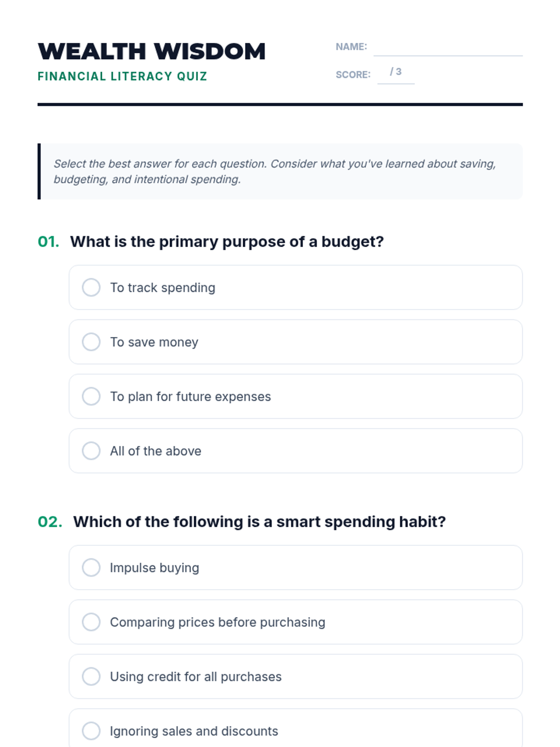Click the 'To track spending' answer card
The width and height of the screenshot is (560, 747).
click(x=295, y=288)
